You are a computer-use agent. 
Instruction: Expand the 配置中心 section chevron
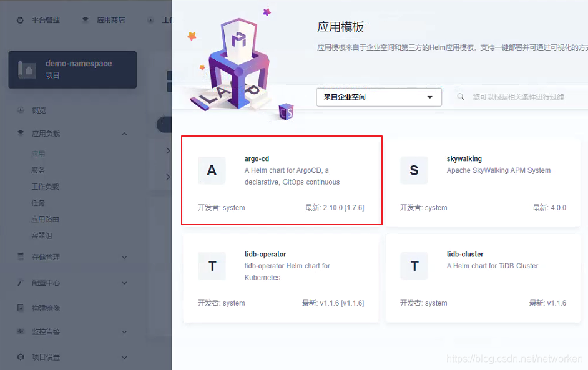(124, 283)
